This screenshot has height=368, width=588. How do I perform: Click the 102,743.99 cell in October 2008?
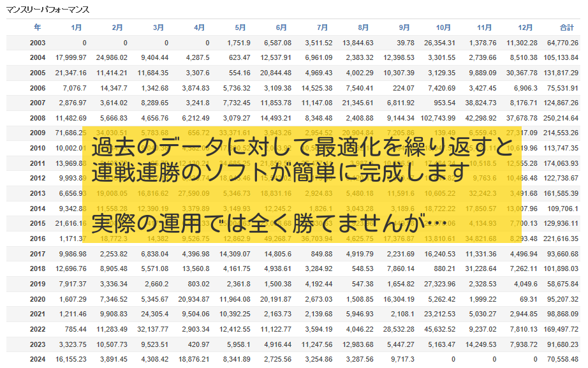coord(436,118)
